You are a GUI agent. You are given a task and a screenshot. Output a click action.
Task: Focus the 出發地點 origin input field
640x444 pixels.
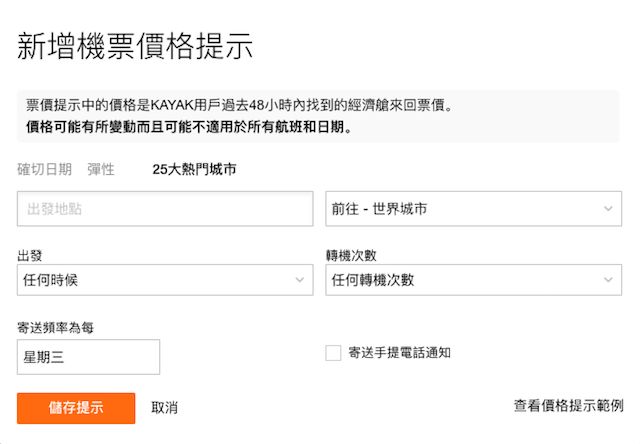165,209
